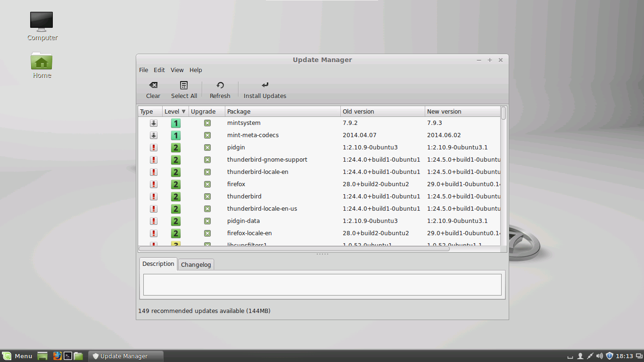Viewport: 644px width, 362px height.
Task: Launch Firefox from the taskbar
Action: click(x=58, y=356)
